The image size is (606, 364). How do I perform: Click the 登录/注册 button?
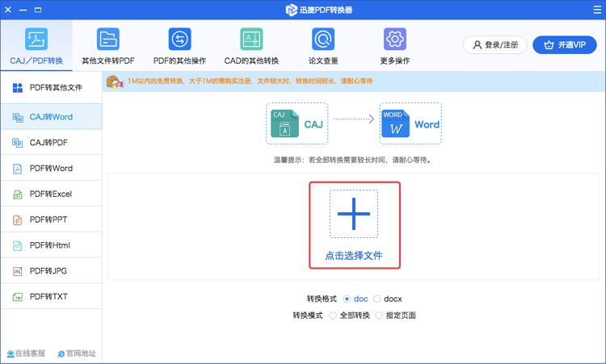point(495,44)
